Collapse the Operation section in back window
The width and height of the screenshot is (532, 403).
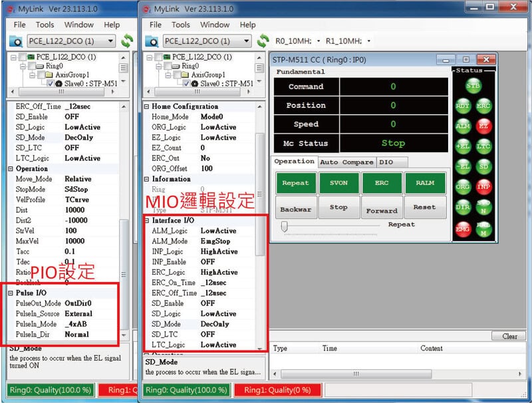[x=11, y=169]
